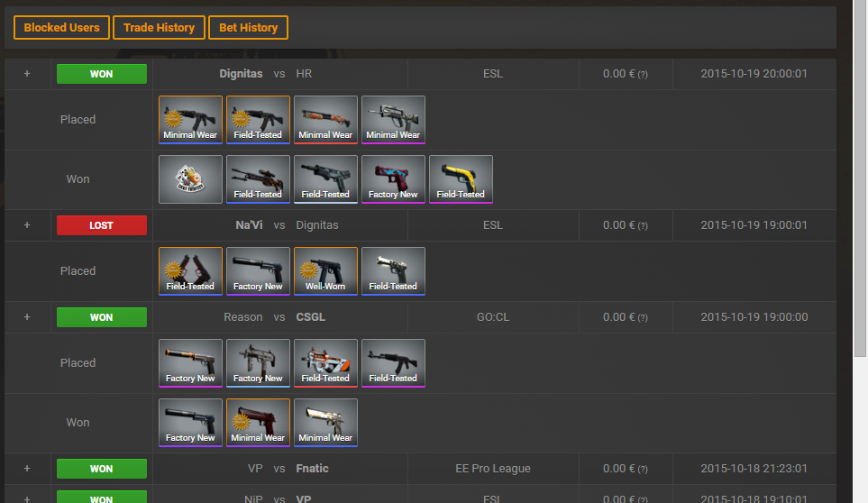Select the sticker item won from Dignitas vs HR
Screen dimensions: 868x503
coord(190,179)
